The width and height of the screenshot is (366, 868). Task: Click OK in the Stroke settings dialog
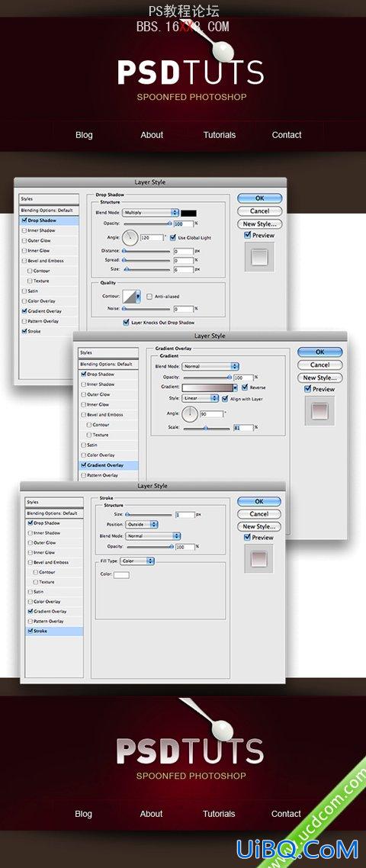tap(259, 501)
